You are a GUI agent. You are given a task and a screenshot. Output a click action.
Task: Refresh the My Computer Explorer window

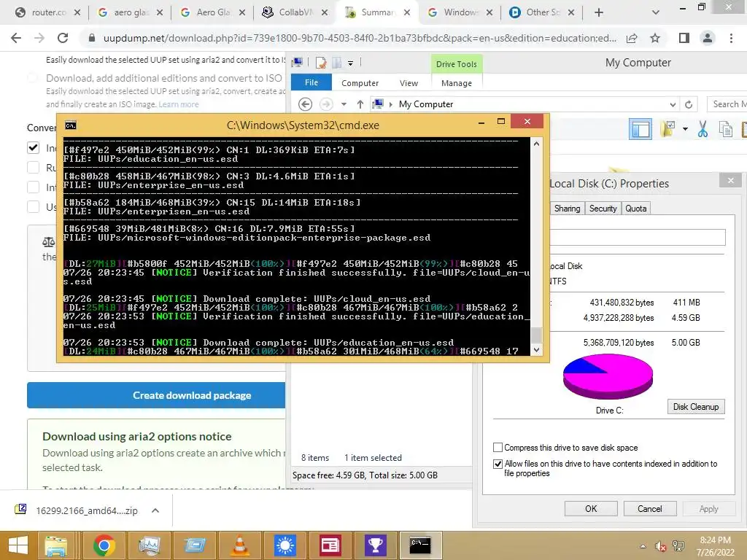(689, 104)
